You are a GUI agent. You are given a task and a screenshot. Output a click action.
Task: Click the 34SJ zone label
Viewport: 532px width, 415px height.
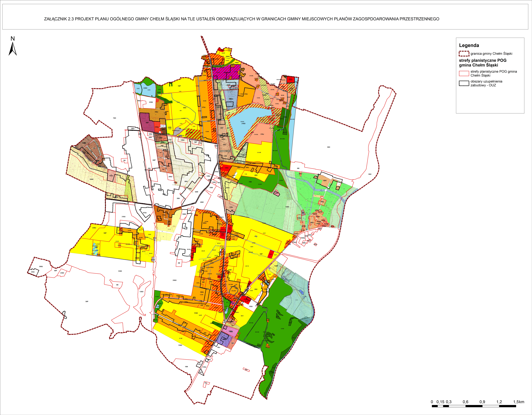click(x=322, y=202)
